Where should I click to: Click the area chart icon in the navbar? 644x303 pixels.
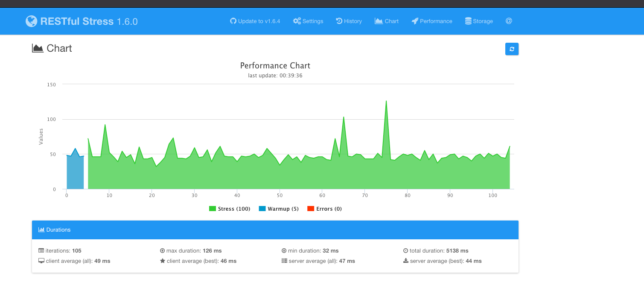tap(379, 21)
